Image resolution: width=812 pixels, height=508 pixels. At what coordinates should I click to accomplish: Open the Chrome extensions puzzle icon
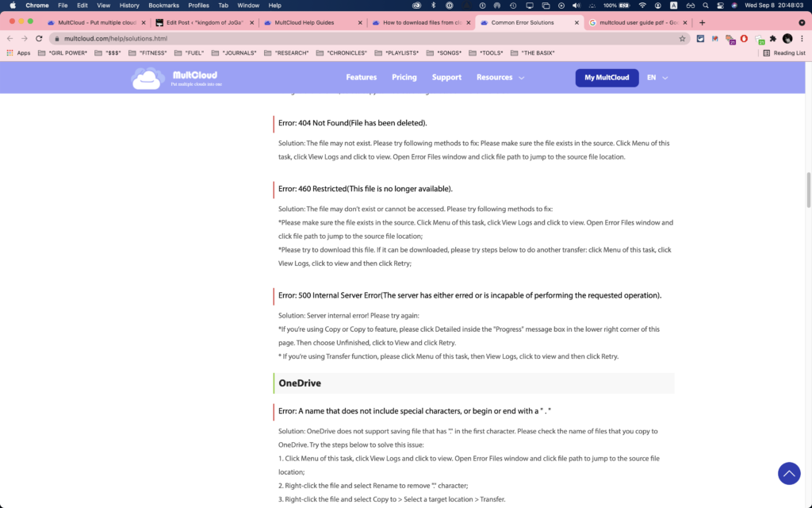(x=773, y=38)
